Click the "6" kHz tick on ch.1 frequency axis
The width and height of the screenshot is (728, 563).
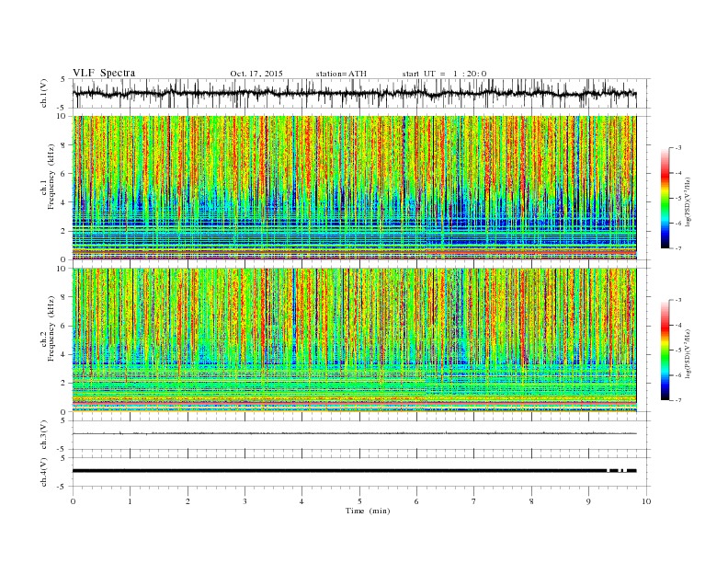coord(63,174)
